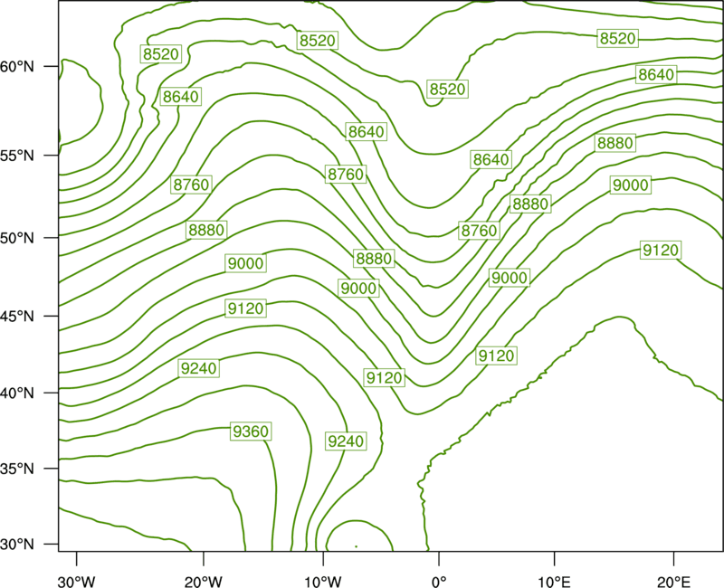The width and height of the screenshot is (724, 588).
Task: Click the westernmost 8640 contour label
Action: point(180,97)
